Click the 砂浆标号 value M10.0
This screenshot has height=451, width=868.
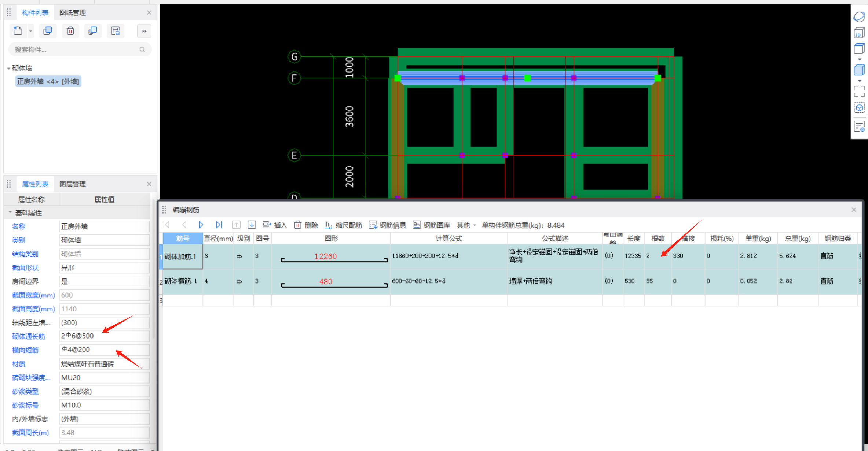105,405
